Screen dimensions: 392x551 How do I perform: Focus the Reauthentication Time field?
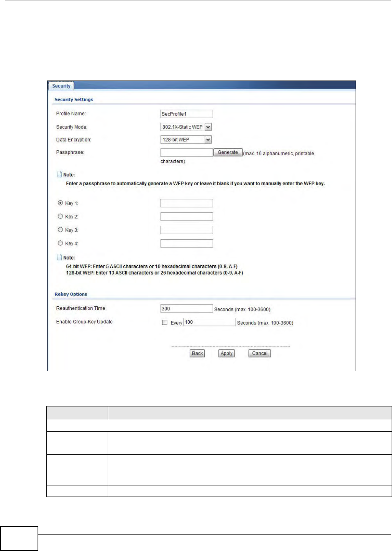pyautogui.click(x=187, y=309)
